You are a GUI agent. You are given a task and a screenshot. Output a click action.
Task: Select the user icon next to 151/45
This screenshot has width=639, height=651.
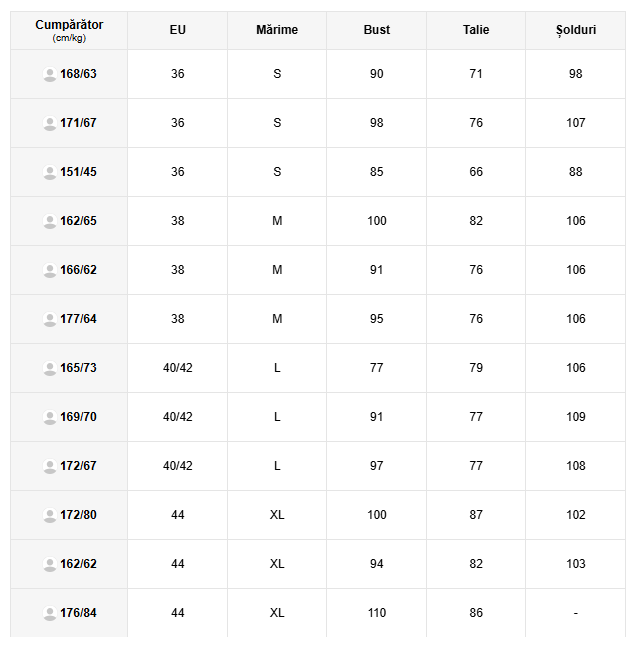(49, 172)
